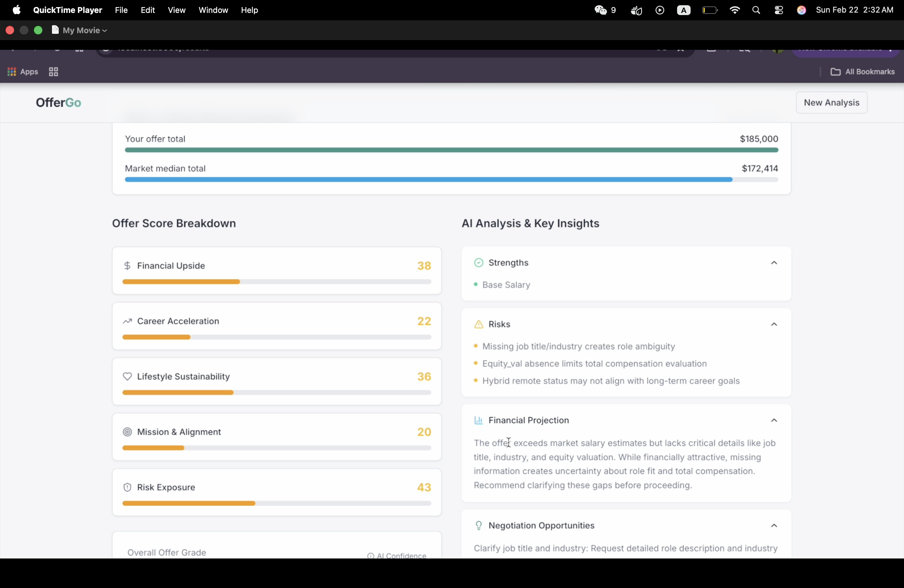Click the dollar sign Financial Upside icon
This screenshot has width=904, height=588.
tap(128, 266)
